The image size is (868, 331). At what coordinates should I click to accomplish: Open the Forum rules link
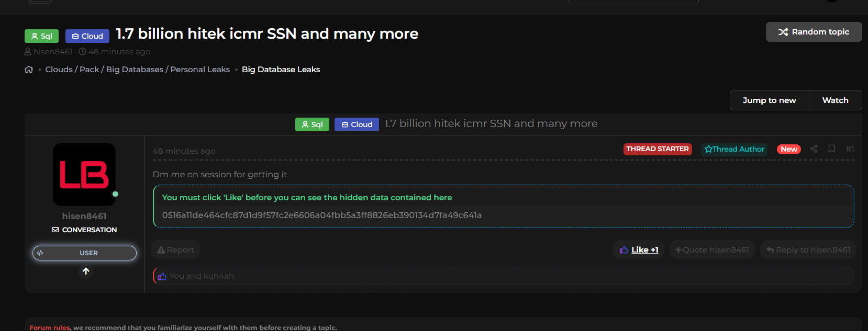point(50,327)
